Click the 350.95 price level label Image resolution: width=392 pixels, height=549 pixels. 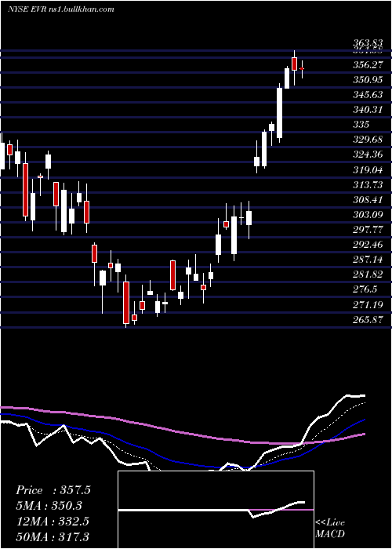coord(368,80)
